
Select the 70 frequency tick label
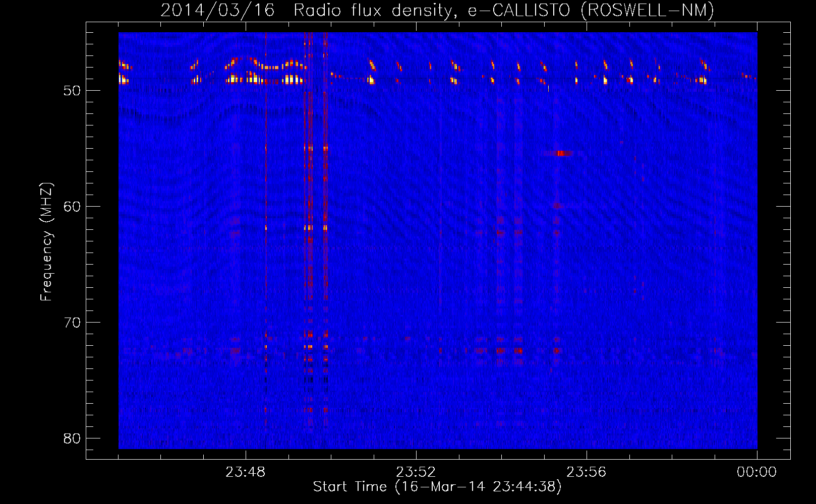tap(72, 323)
